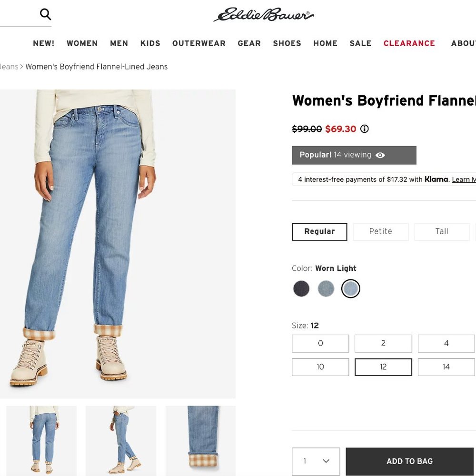The width and height of the screenshot is (476, 476).
Task: Open the WOMEN menu
Action: 82,43
